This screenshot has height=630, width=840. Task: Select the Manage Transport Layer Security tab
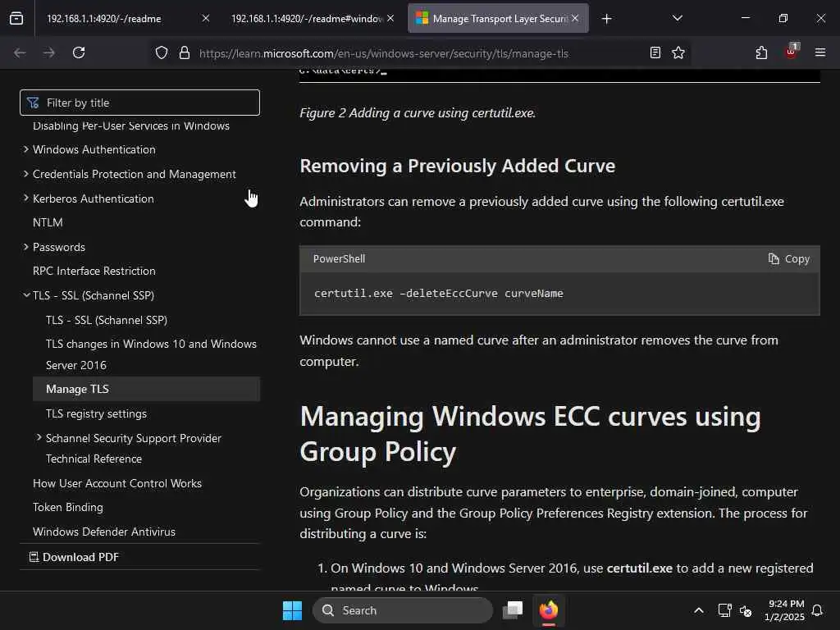(x=498, y=18)
